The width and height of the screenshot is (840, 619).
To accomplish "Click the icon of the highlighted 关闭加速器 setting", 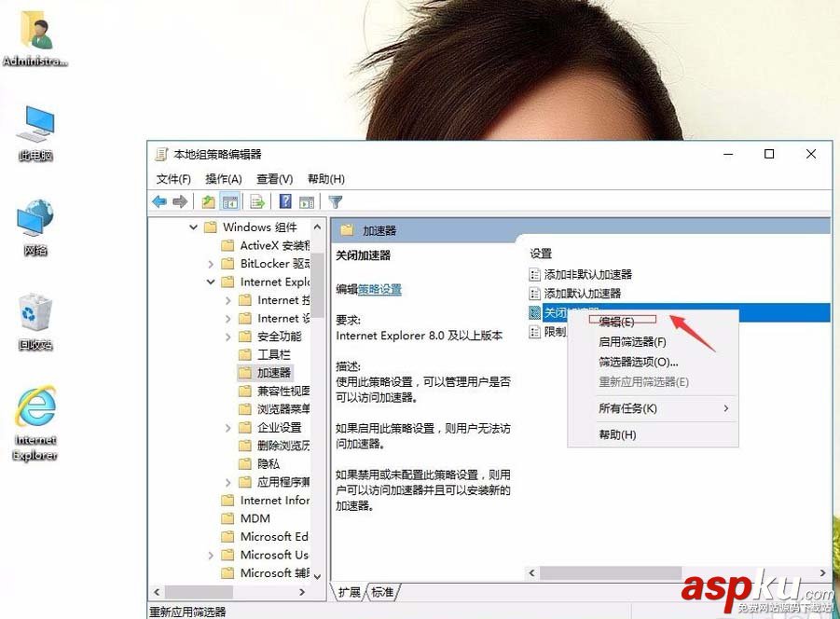I will (534, 312).
